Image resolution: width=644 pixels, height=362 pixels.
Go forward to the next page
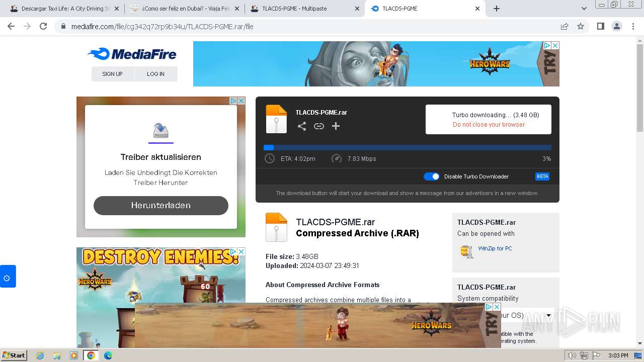[27, 26]
